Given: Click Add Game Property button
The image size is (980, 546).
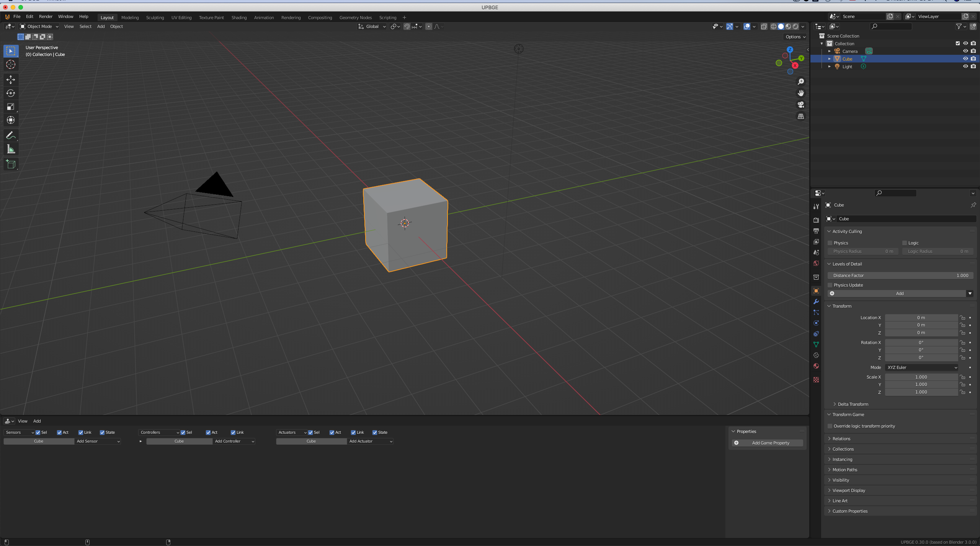Looking at the screenshot, I should [x=767, y=443].
